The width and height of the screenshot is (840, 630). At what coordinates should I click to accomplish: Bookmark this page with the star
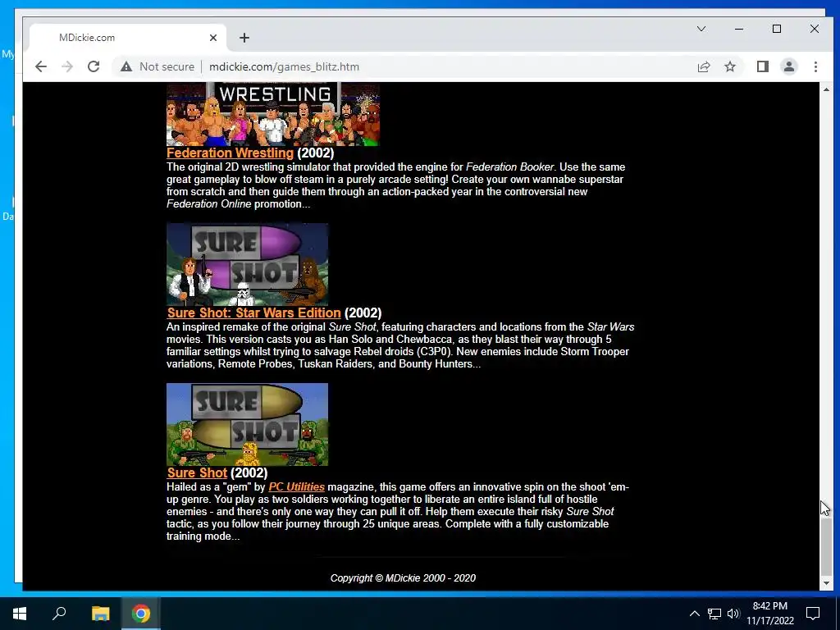click(729, 66)
